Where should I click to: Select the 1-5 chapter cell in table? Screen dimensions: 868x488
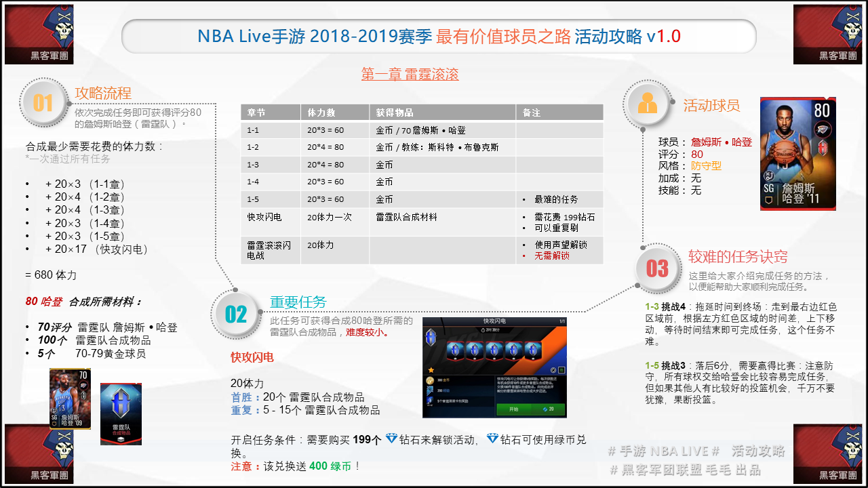point(271,199)
